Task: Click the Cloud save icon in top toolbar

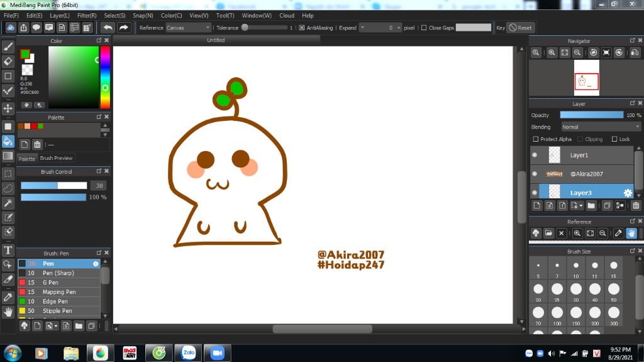Action: (11, 28)
